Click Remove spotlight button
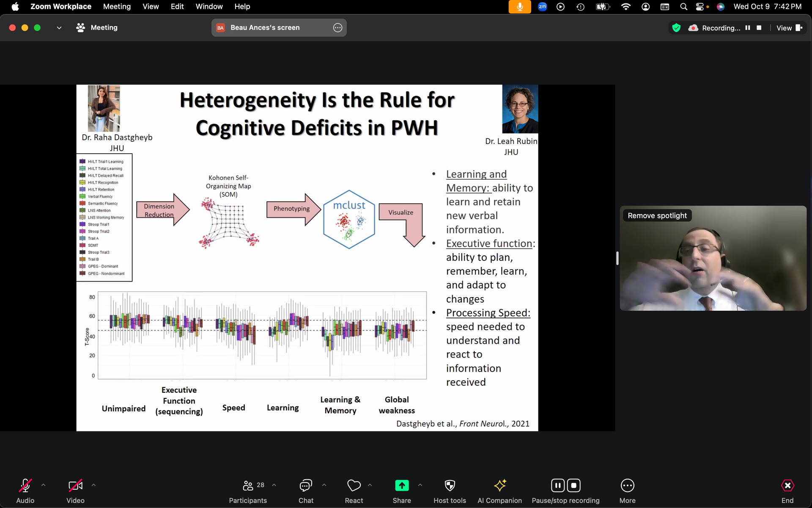The image size is (812, 508). pos(657,215)
